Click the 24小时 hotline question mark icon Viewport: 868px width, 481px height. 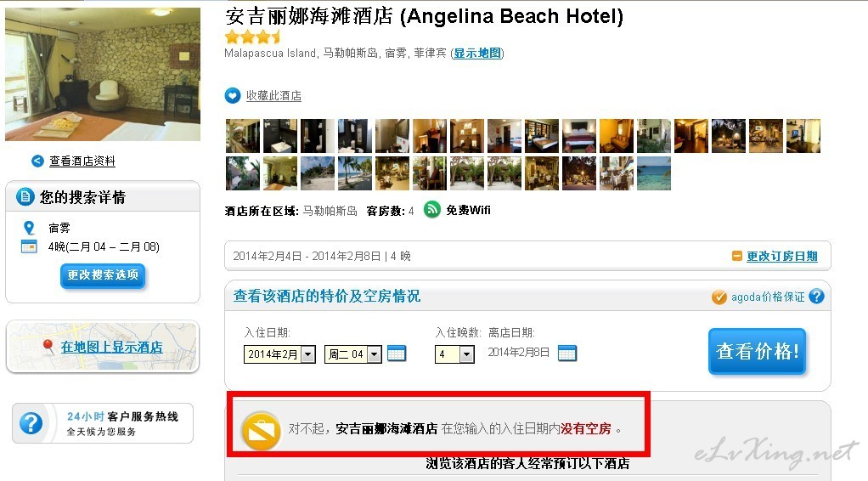coord(31,423)
